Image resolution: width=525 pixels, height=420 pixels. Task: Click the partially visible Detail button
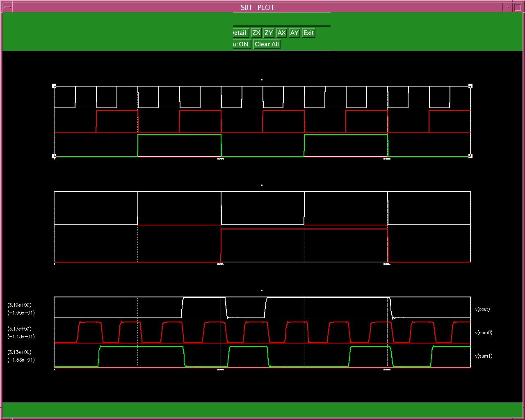(240, 33)
